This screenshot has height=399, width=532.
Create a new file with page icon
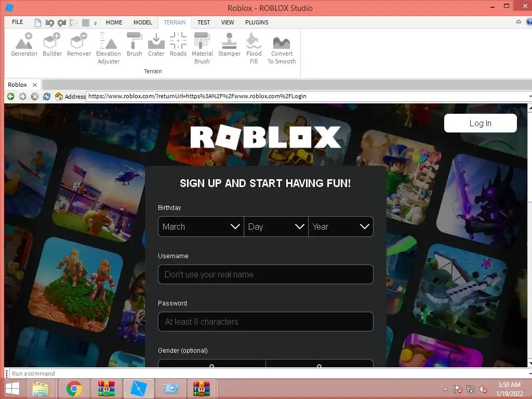(x=37, y=23)
